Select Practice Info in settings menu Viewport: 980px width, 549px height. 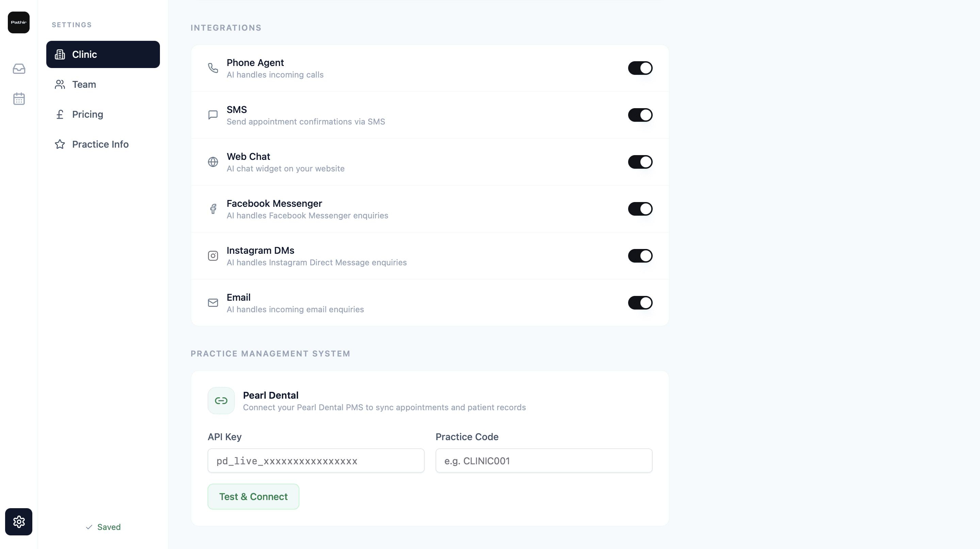click(x=100, y=145)
